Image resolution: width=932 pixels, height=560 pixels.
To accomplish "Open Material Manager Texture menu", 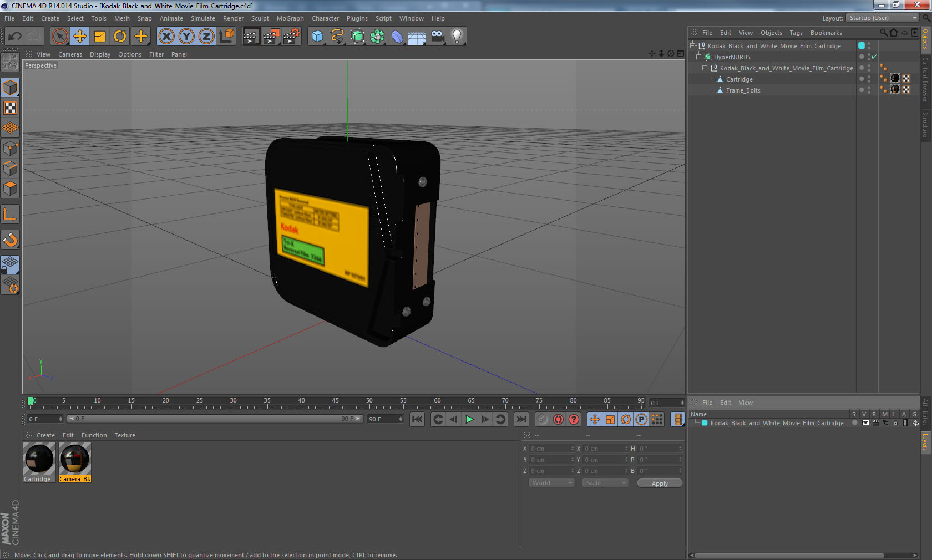I will click(125, 435).
